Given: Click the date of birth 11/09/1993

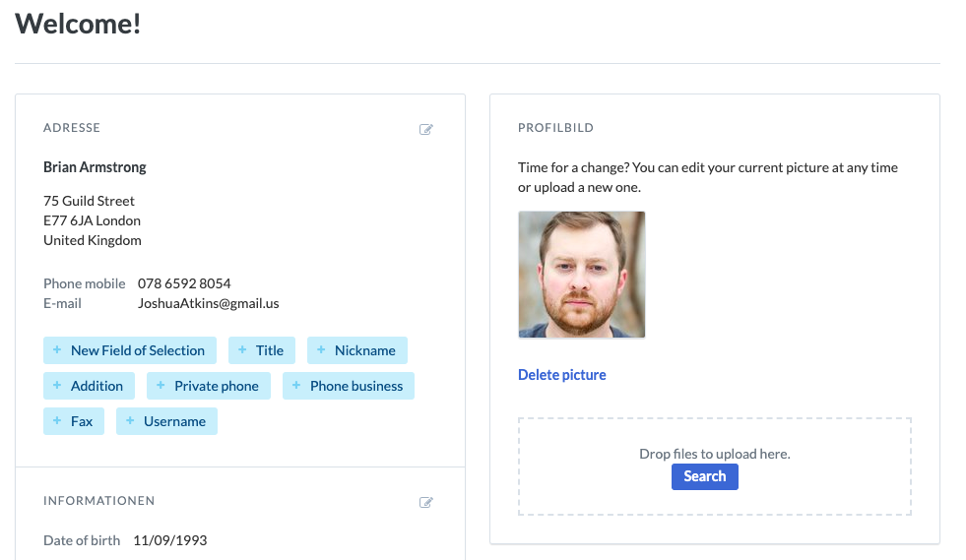Looking at the screenshot, I should click(x=170, y=540).
